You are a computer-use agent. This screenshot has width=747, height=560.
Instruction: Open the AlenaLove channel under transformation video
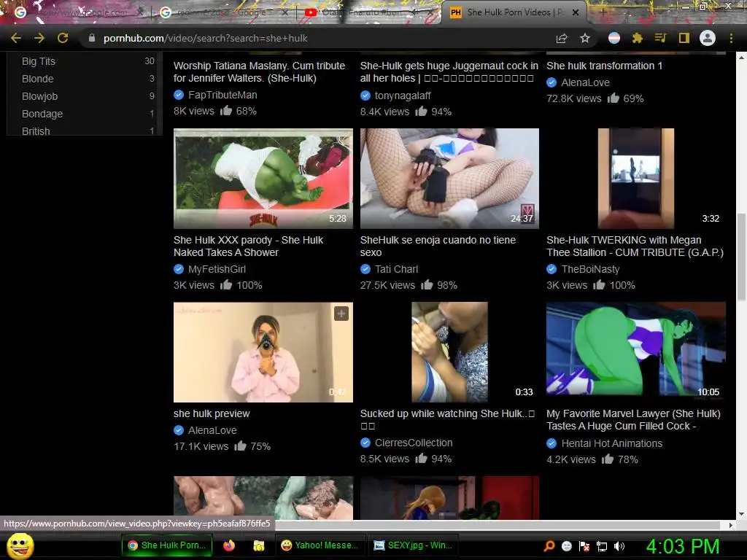pos(585,82)
